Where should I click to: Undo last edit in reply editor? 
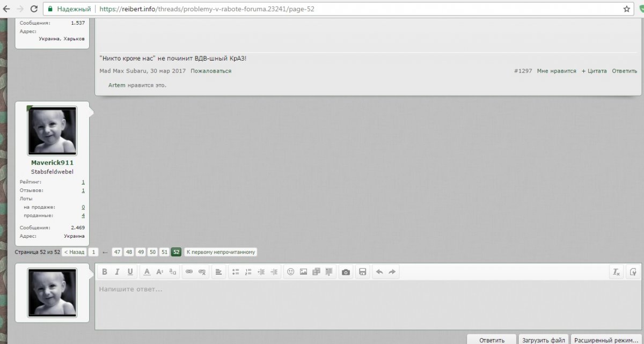(x=379, y=272)
